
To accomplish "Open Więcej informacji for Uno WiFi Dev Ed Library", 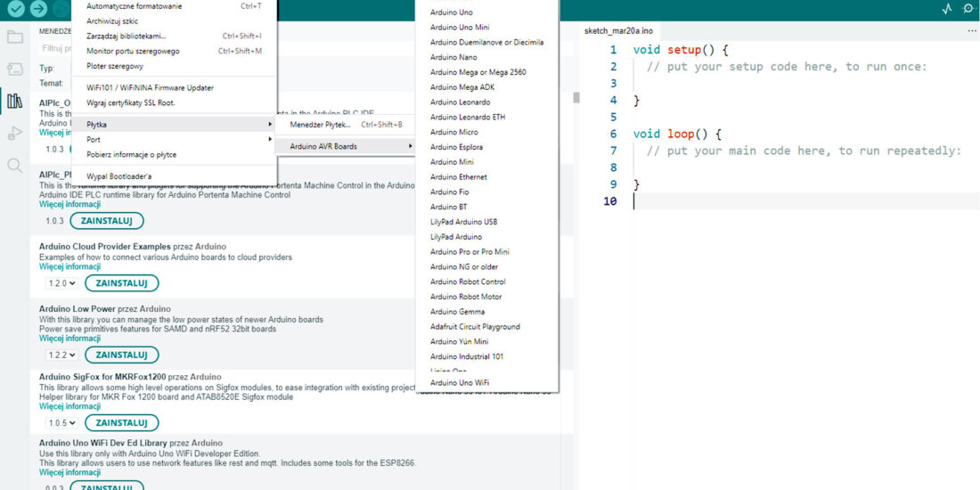I will click(69, 473).
